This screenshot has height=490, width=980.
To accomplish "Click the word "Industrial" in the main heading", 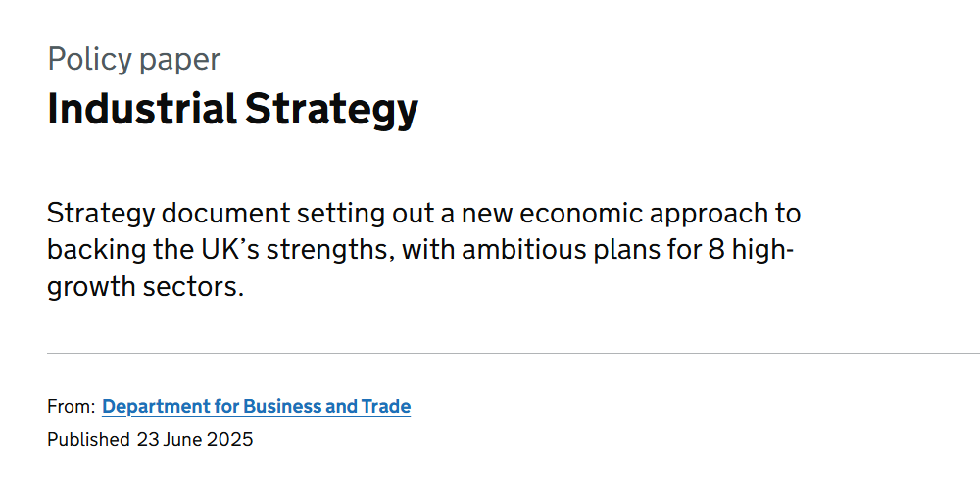I will coord(142,109).
